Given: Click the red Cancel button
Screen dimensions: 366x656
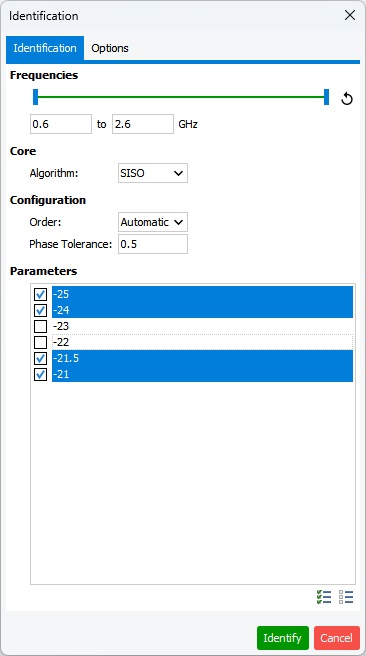Looking at the screenshot, I should point(337,638).
